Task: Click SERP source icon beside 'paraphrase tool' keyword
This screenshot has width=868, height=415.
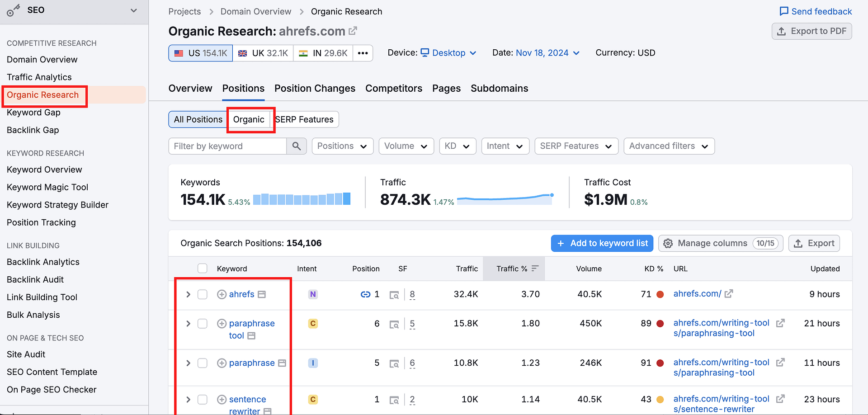Action: click(251, 336)
